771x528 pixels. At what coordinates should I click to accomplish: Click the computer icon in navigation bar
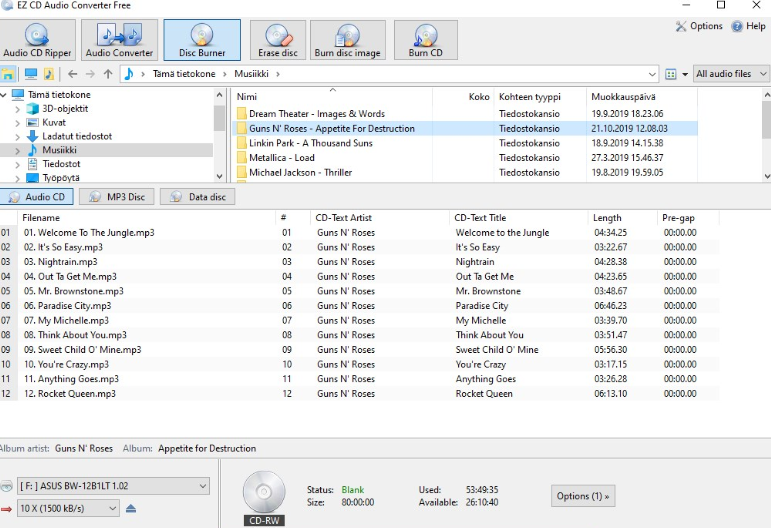[x=31, y=74]
